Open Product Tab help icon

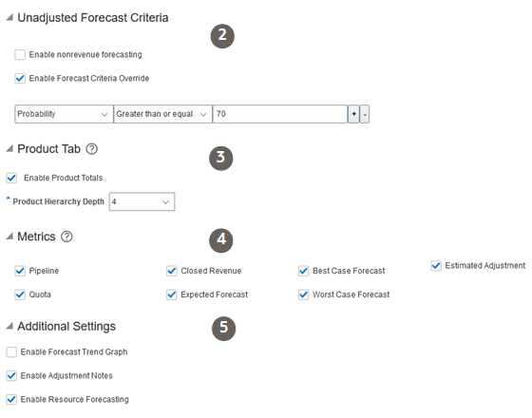91,149
